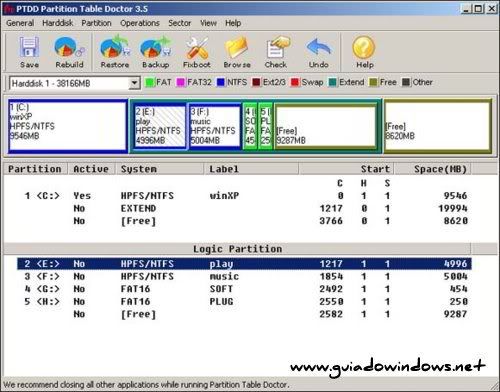The image size is (500, 392).
Task: Select the E: play partition block
Action: click(x=160, y=126)
